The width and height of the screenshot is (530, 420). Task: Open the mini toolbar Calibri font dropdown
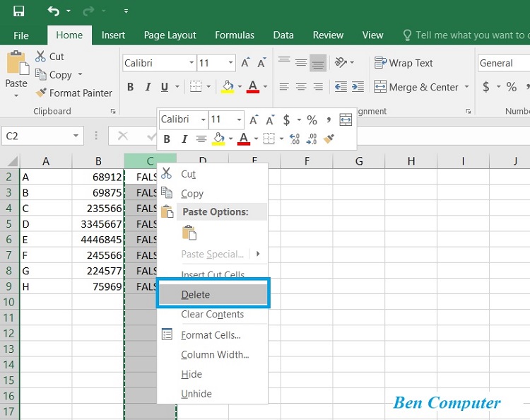pos(203,119)
